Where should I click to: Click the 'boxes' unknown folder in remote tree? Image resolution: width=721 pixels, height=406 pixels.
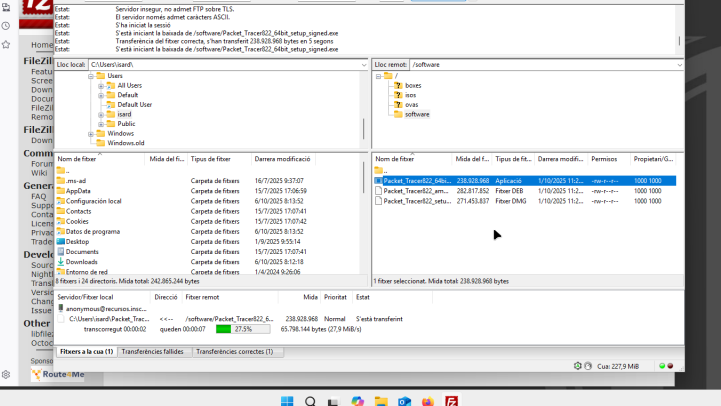(x=412, y=86)
